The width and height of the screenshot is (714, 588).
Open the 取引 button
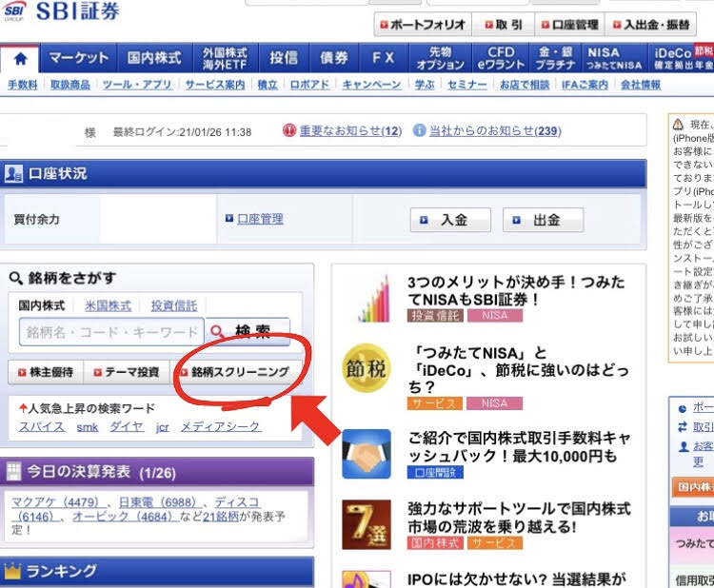503,25
